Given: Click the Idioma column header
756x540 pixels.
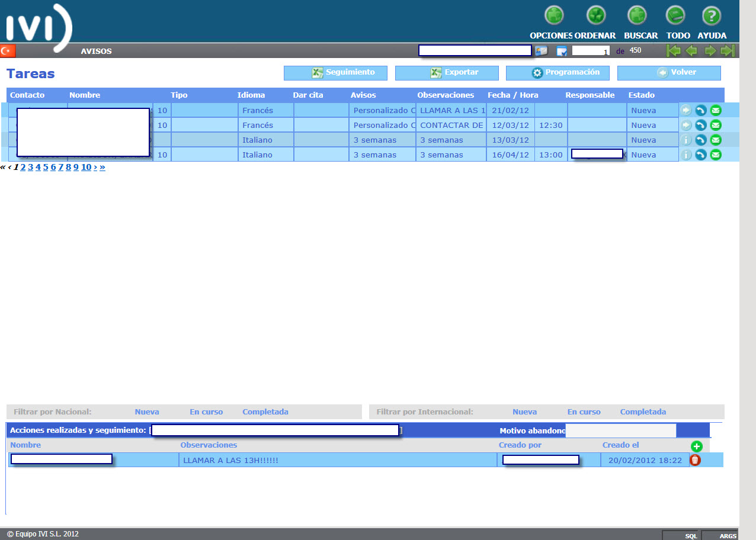Looking at the screenshot, I should 251,95.
